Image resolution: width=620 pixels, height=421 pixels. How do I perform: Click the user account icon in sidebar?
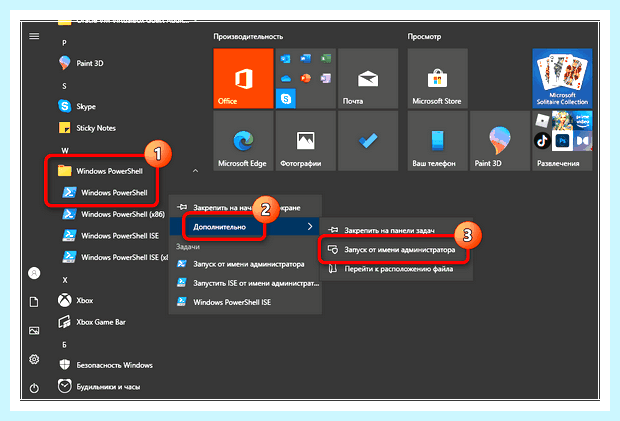click(34, 273)
